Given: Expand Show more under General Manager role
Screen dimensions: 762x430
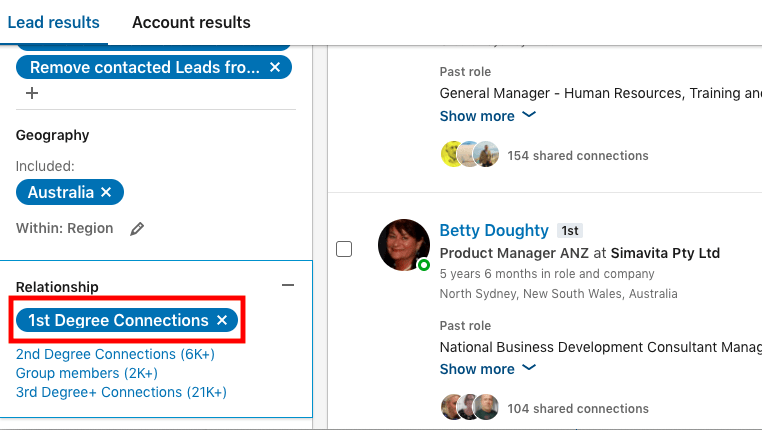Looking at the screenshot, I should [x=487, y=116].
